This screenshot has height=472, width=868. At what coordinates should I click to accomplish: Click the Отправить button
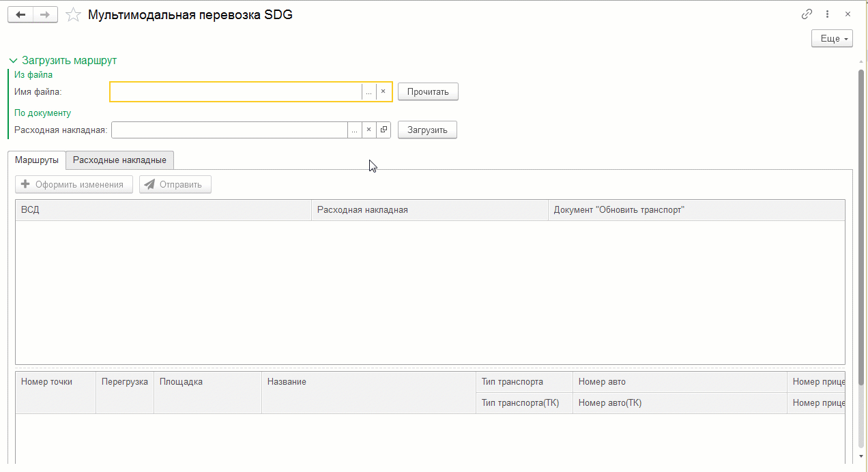175,184
